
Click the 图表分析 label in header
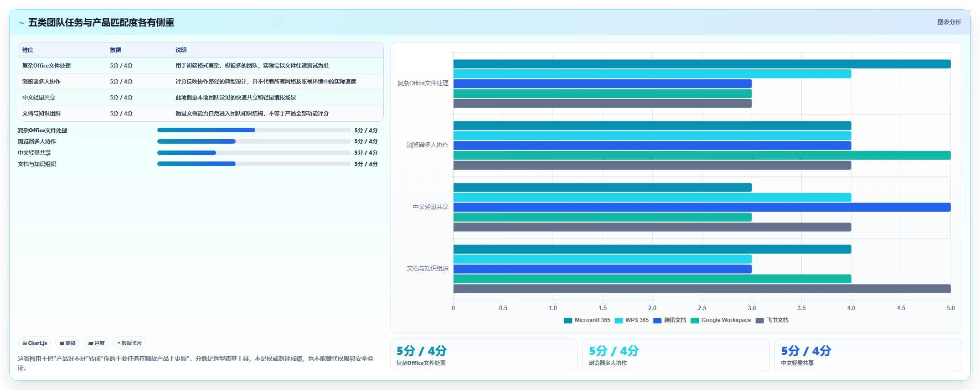tap(949, 22)
